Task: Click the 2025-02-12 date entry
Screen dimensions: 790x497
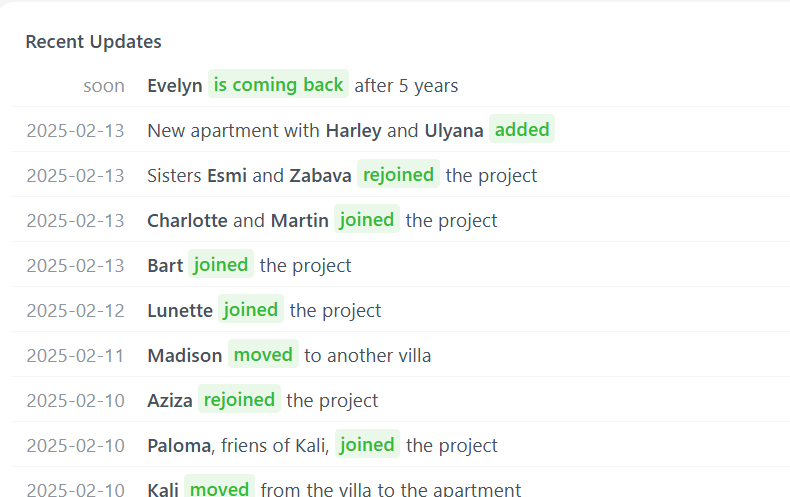Action: 76,310
